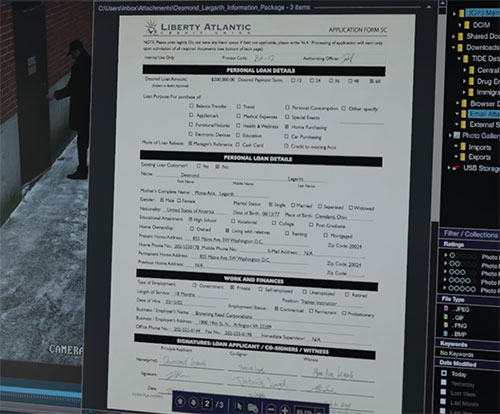500x414 pixels.
Task: Click the USB Storage drive icon
Action: point(456,167)
